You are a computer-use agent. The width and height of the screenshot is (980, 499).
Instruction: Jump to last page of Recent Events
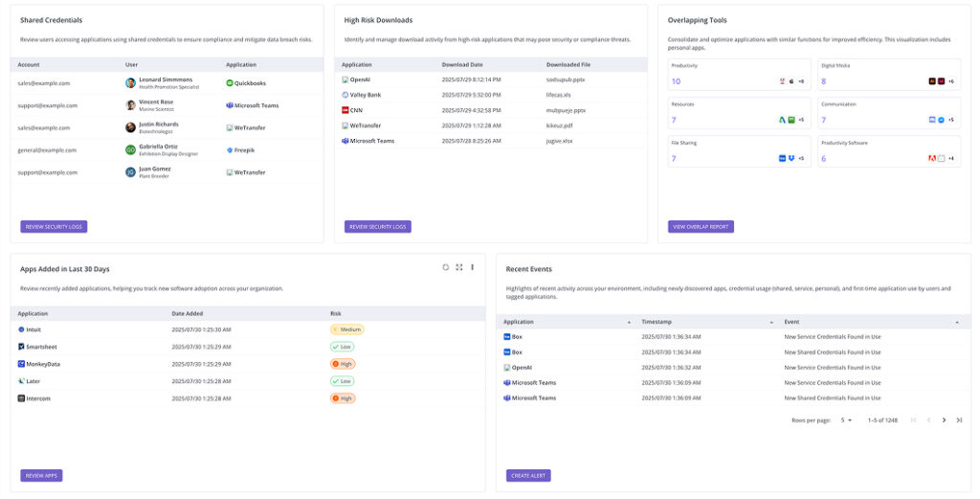click(x=959, y=420)
